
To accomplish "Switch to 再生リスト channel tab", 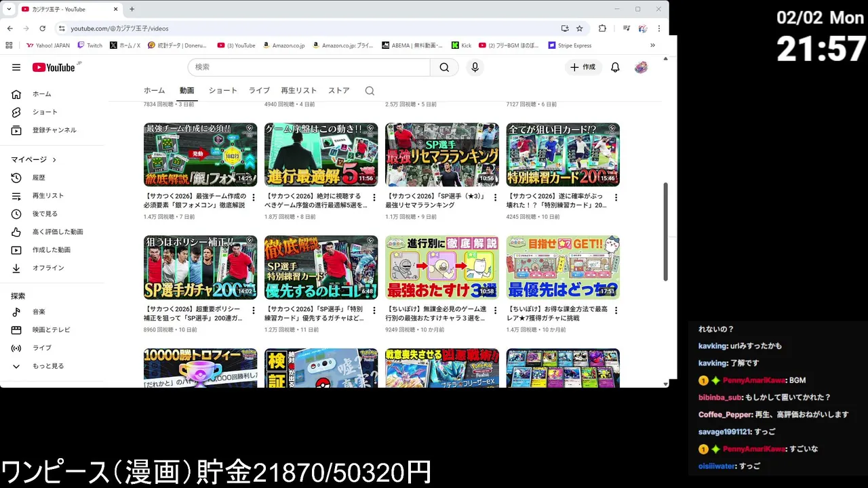I will click(x=298, y=91).
